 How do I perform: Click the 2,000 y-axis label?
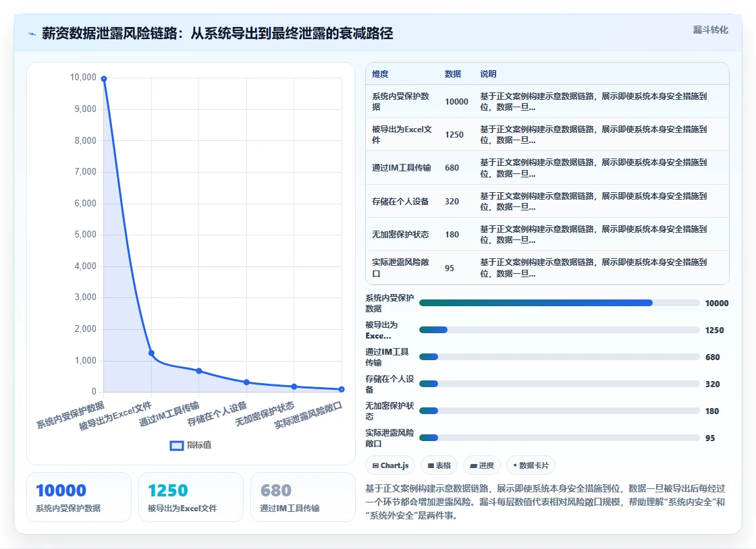click(x=85, y=329)
